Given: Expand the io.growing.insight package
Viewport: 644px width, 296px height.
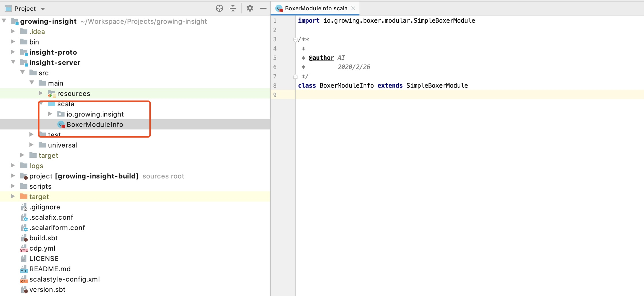Looking at the screenshot, I should (50, 114).
